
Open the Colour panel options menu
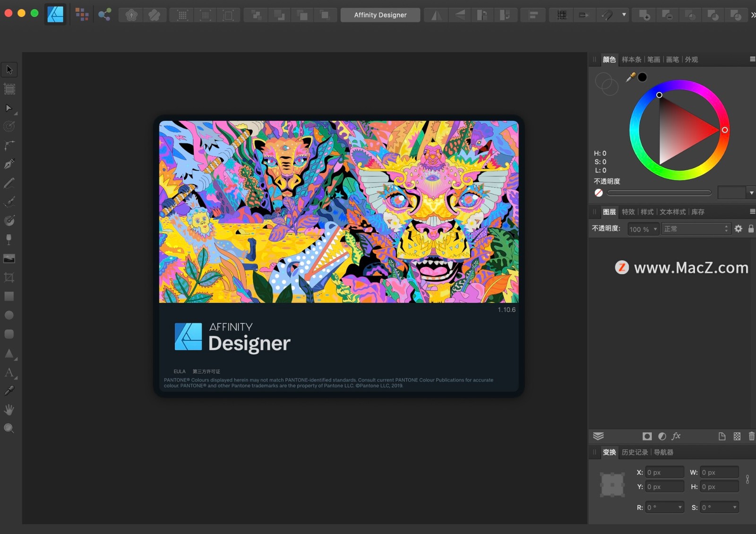click(752, 59)
